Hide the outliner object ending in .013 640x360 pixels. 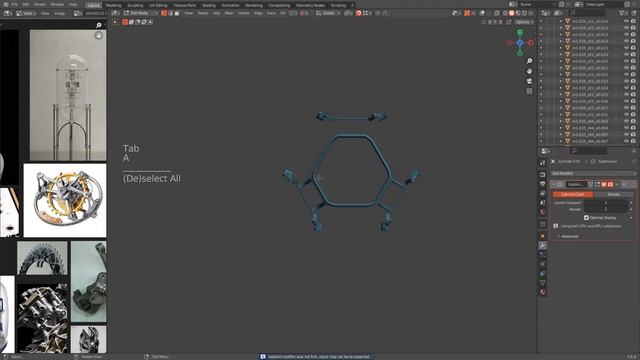click(626, 35)
